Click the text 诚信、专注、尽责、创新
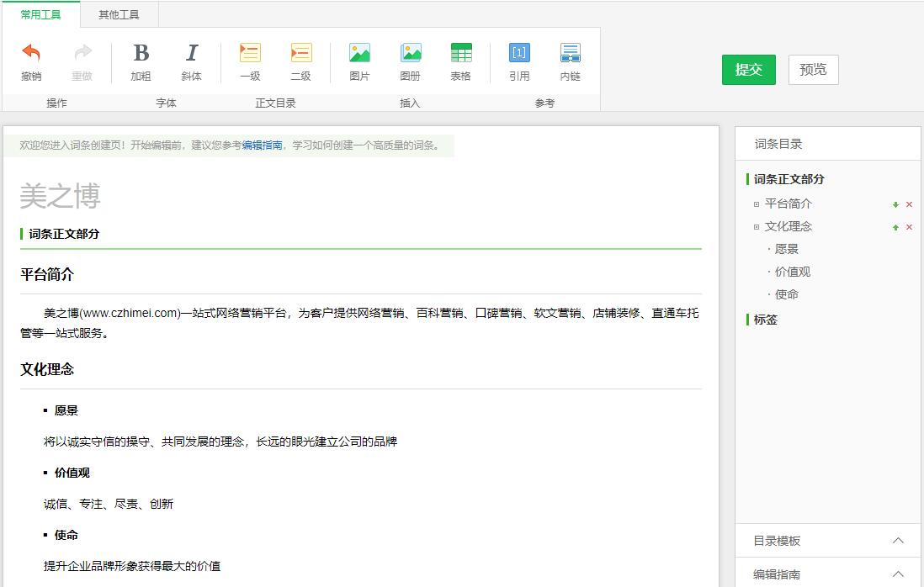The width and height of the screenshot is (924, 587). (109, 504)
